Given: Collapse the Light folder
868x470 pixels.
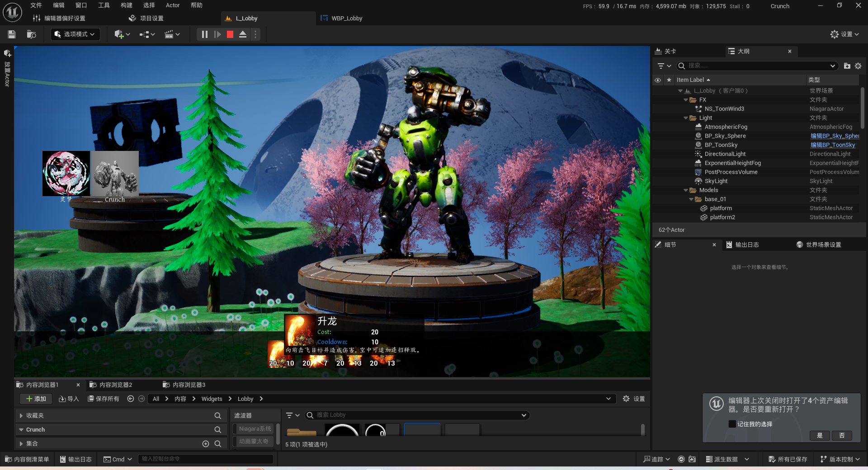Looking at the screenshot, I should [686, 118].
